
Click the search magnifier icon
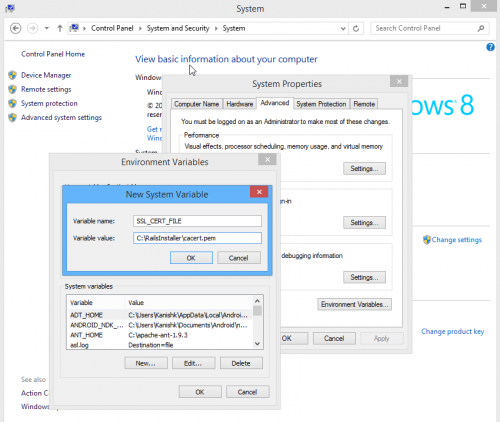coord(481,28)
